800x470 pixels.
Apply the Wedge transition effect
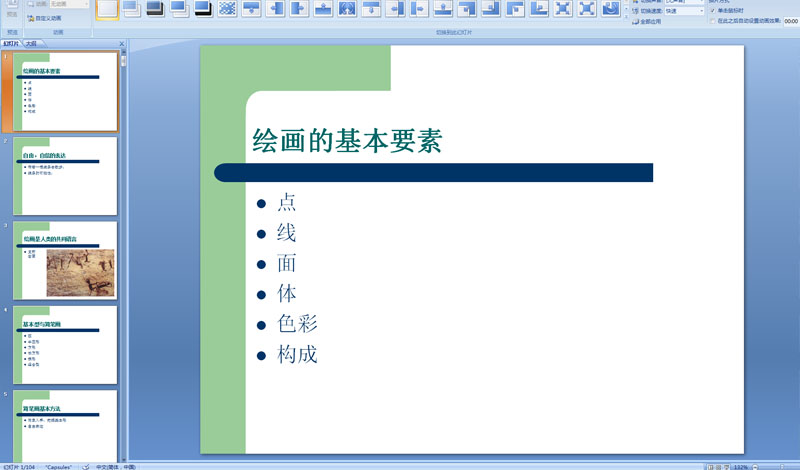click(347, 9)
